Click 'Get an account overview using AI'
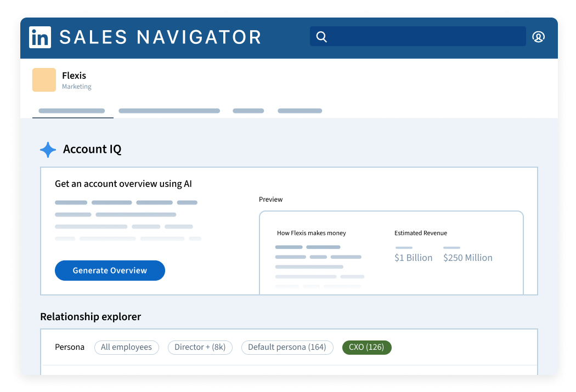The image size is (576, 392). click(x=123, y=184)
